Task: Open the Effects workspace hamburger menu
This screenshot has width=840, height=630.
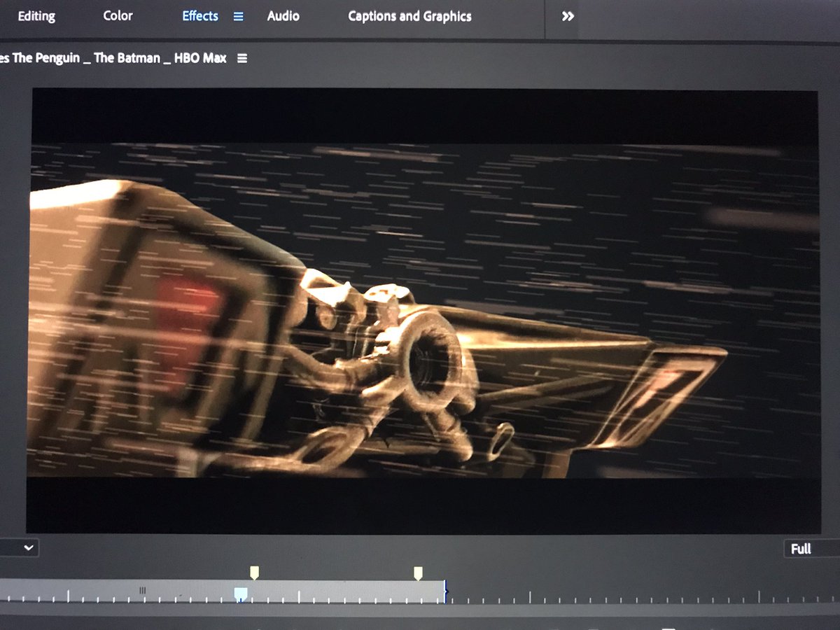Action: (239, 16)
